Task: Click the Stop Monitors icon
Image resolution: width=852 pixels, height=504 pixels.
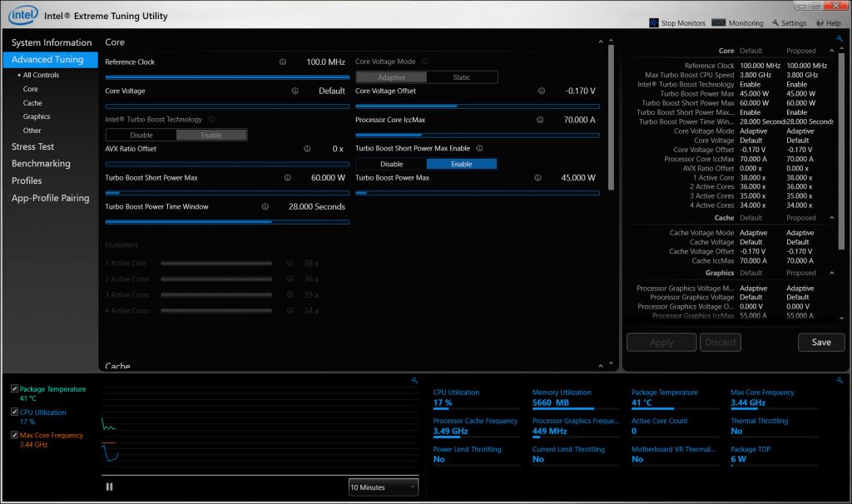Action: (x=654, y=22)
